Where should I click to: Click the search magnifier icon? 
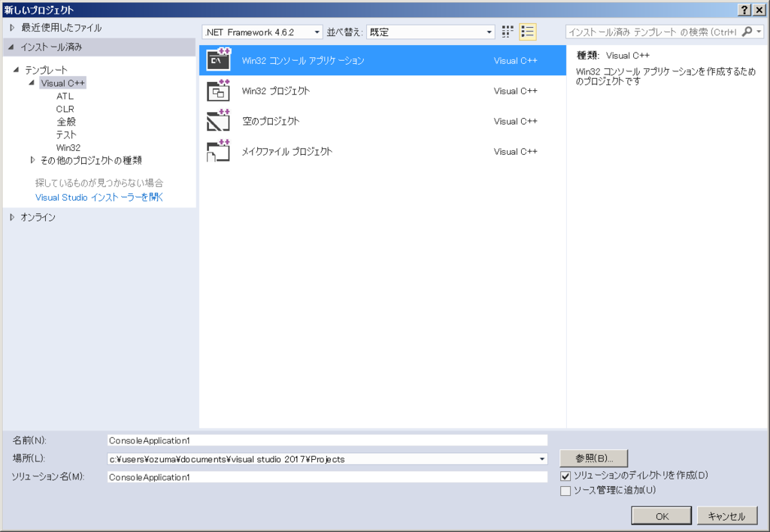747,32
